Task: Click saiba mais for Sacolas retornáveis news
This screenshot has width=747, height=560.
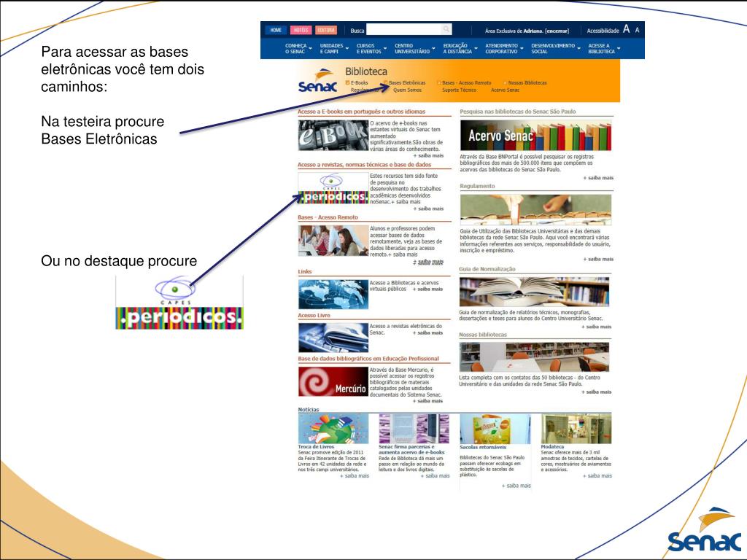Action: (516, 486)
